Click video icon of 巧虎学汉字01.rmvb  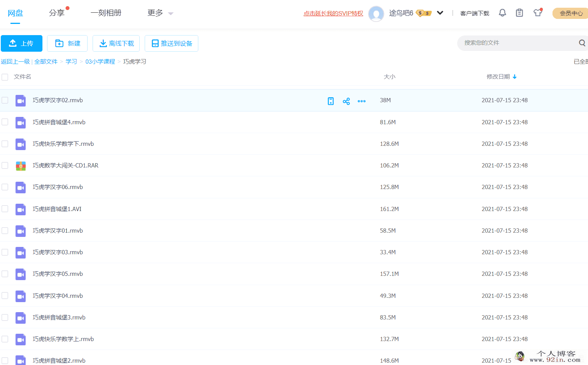tap(20, 231)
